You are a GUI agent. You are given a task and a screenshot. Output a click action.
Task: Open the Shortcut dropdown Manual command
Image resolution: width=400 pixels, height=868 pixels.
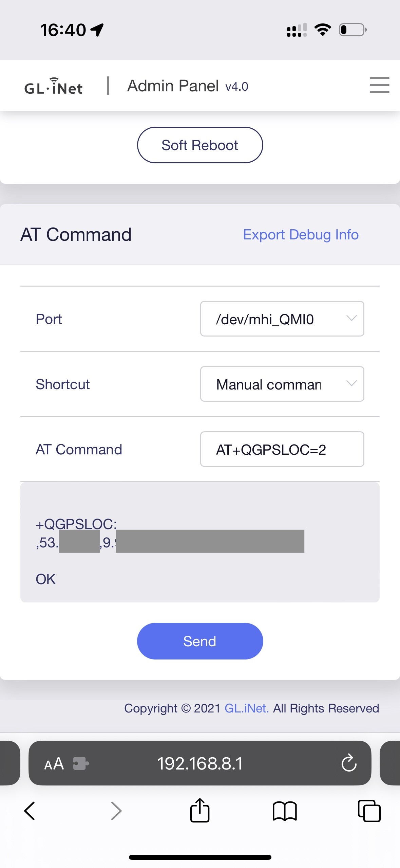282,384
